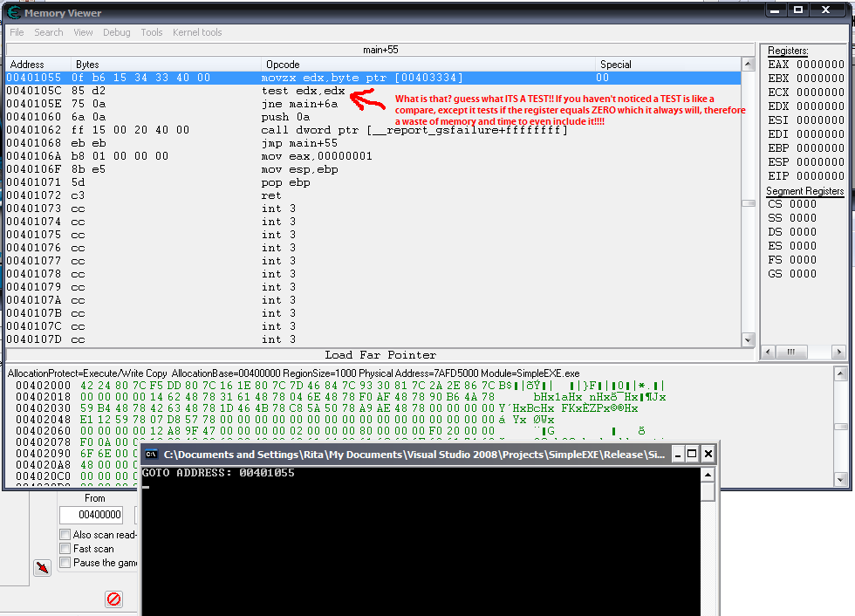Click the Memory Viewer title bar icon
This screenshot has height=616, width=855.
[x=14, y=12]
